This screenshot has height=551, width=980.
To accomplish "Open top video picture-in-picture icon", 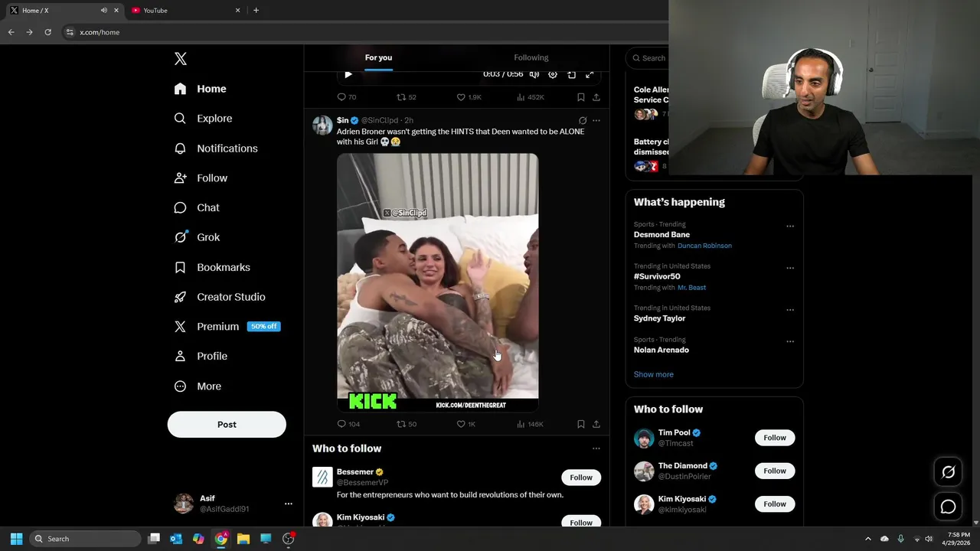I will click(x=571, y=74).
